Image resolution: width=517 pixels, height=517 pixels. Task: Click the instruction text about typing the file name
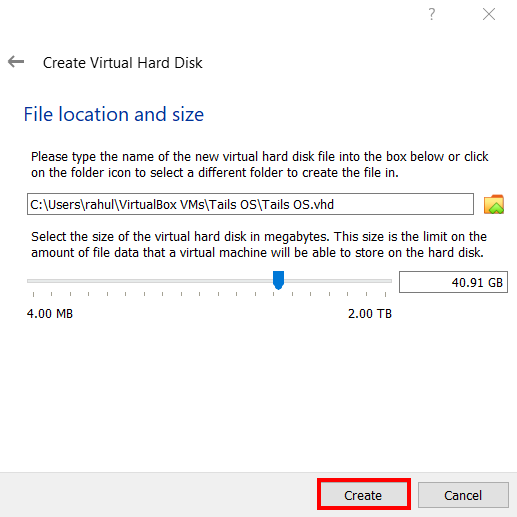(260, 165)
